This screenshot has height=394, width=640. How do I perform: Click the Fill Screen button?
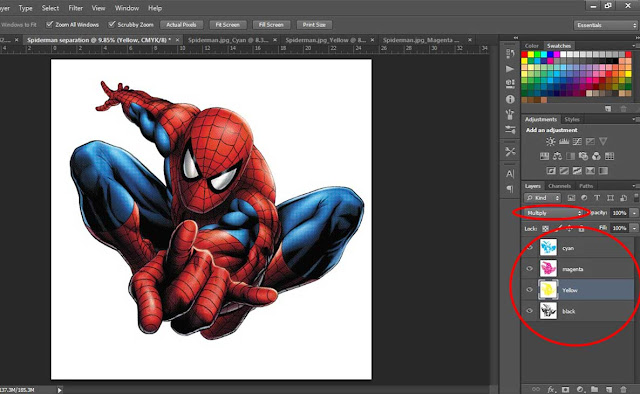click(x=271, y=24)
